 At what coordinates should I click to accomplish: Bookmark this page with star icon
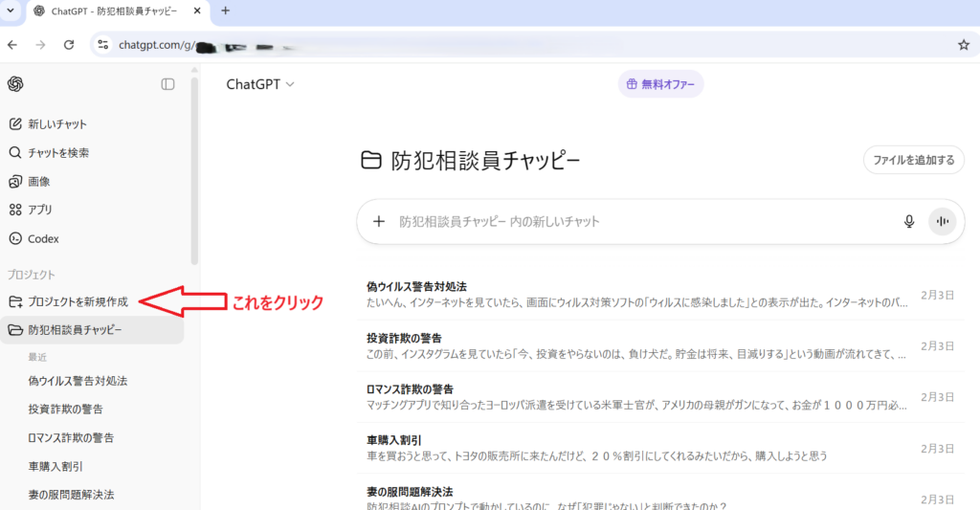click(964, 44)
